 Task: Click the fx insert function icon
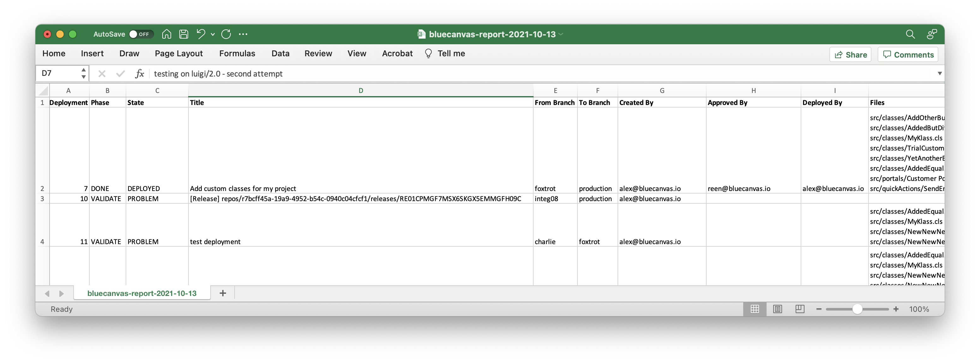click(x=140, y=73)
